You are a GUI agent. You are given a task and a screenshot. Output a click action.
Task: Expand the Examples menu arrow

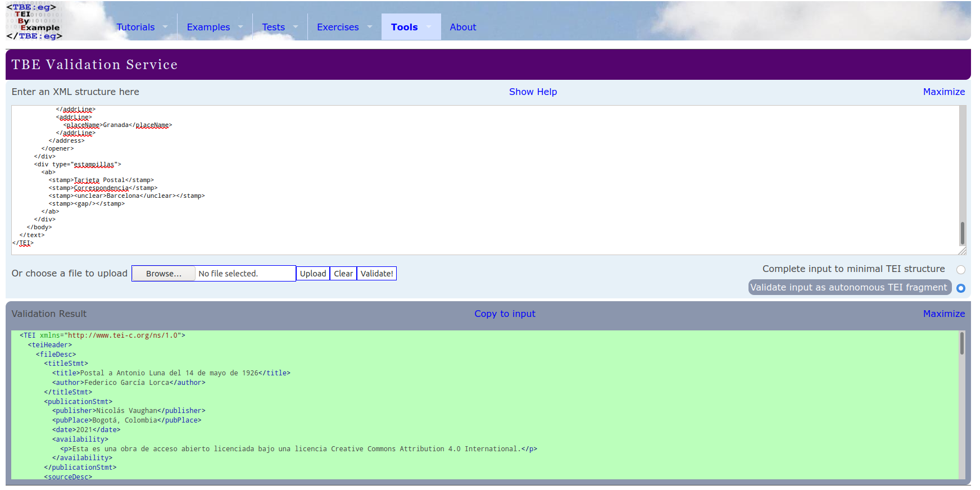tap(241, 27)
